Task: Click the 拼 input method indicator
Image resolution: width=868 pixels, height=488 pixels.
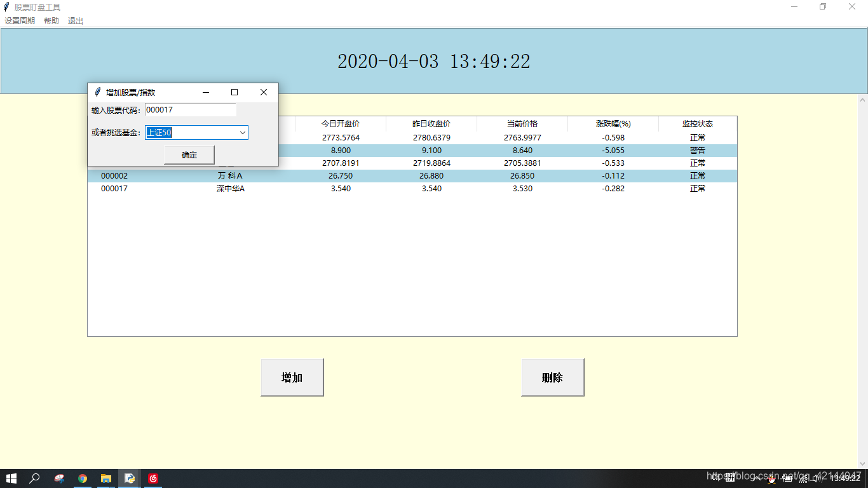Action: click(731, 477)
